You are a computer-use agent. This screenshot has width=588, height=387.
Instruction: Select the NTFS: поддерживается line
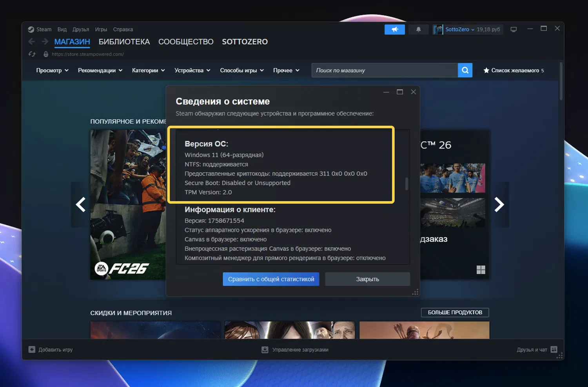216,164
